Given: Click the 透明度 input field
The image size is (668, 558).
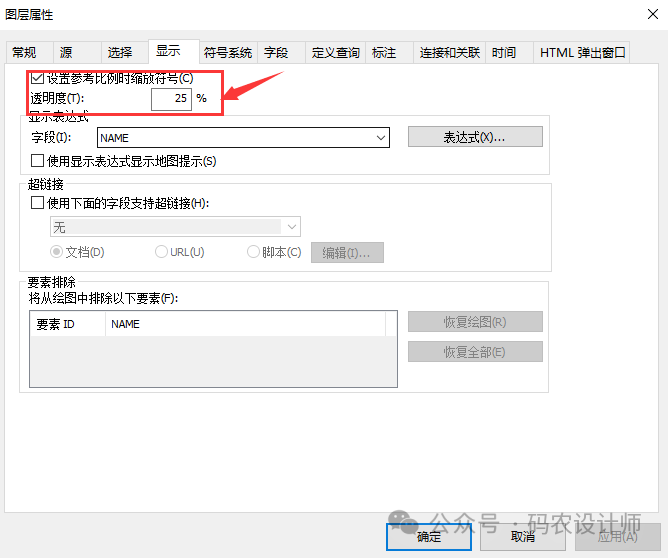Looking at the screenshot, I should click(x=170, y=99).
